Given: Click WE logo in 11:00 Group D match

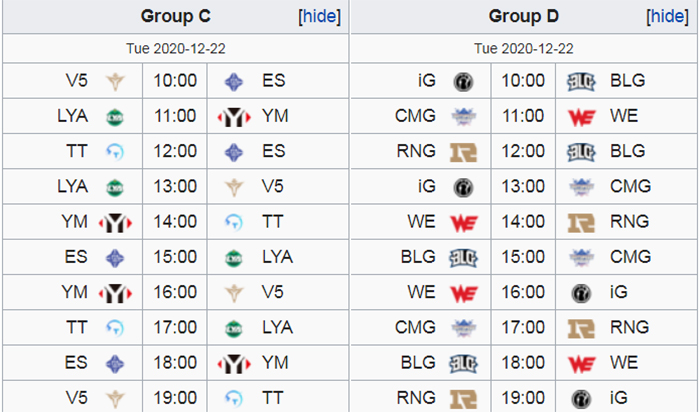Looking at the screenshot, I should 581,117.
